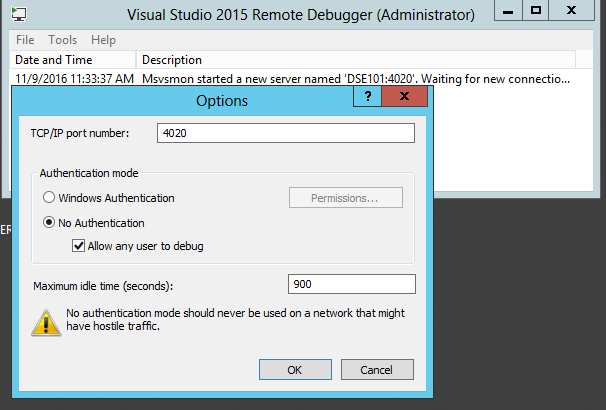Viewport: 606px width, 410px height.
Task: Click the 'Msvsmon started a new server' message
Action: (x=356, y=79)
